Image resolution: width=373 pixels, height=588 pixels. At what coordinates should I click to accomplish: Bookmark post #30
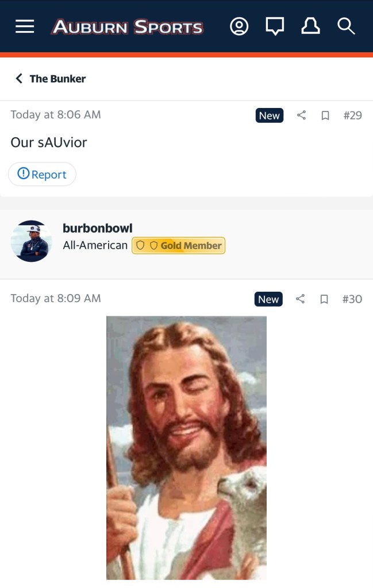pyautogui.click(x=324, y=299)
